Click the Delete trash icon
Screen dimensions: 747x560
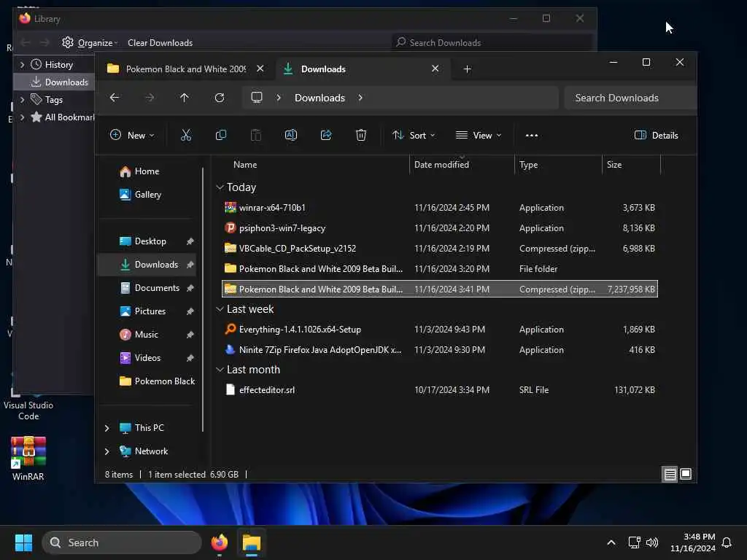point(361,135)
